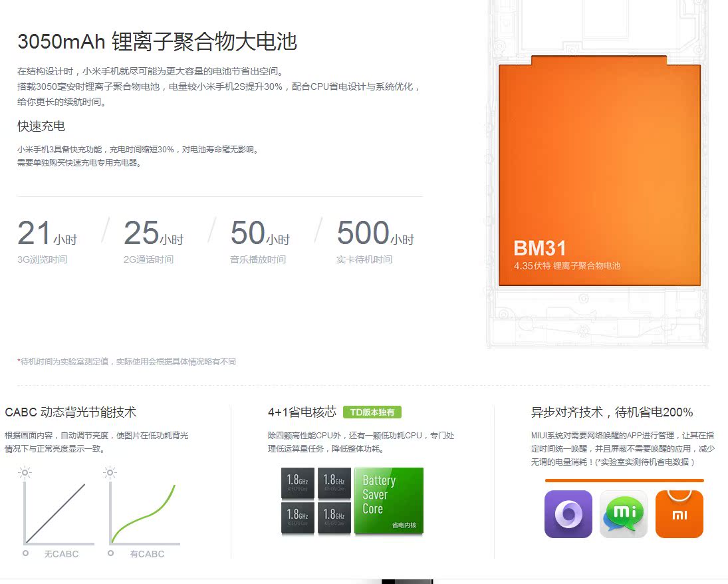The width and height of the screenshot is (728, 584).
Task: Click the 3050mAh 锂离子聚合物大电池 heading
Action: click(157, 41)
